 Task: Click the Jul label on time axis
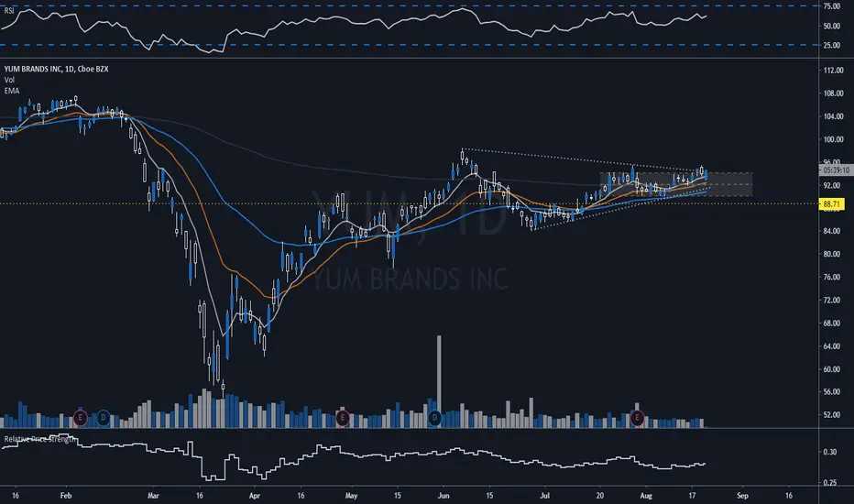pyautogui.click(x=544, y=496)
